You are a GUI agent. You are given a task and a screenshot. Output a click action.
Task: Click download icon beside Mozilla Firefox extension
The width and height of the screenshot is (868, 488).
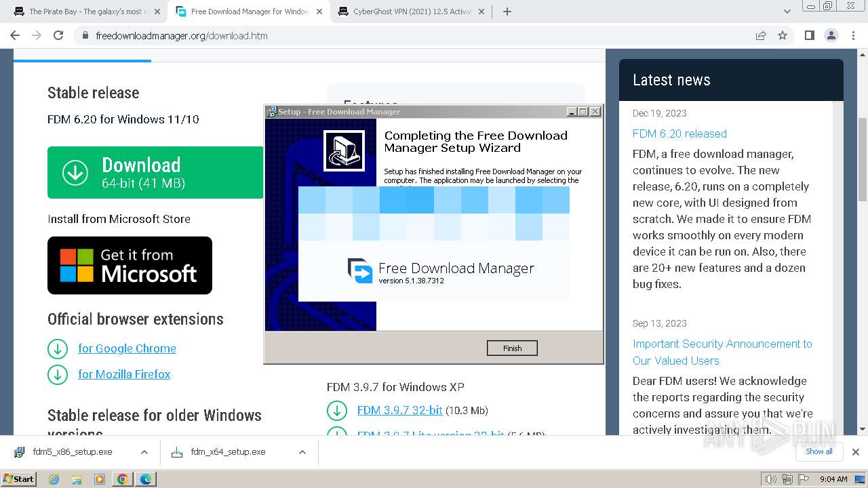[x=58, y=374]
